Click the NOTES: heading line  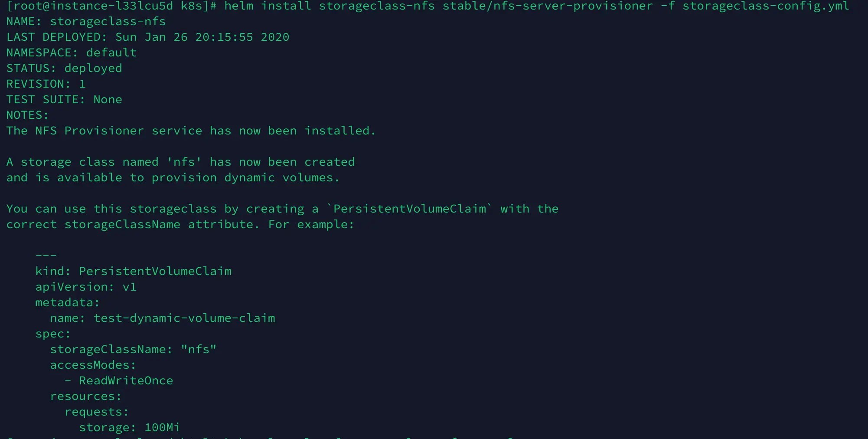pos(28,115)
